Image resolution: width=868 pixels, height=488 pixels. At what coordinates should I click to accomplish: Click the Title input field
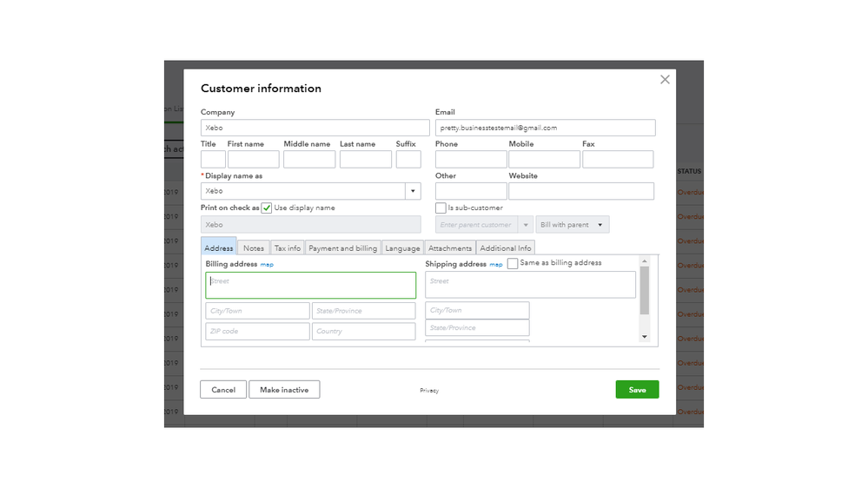213,160
